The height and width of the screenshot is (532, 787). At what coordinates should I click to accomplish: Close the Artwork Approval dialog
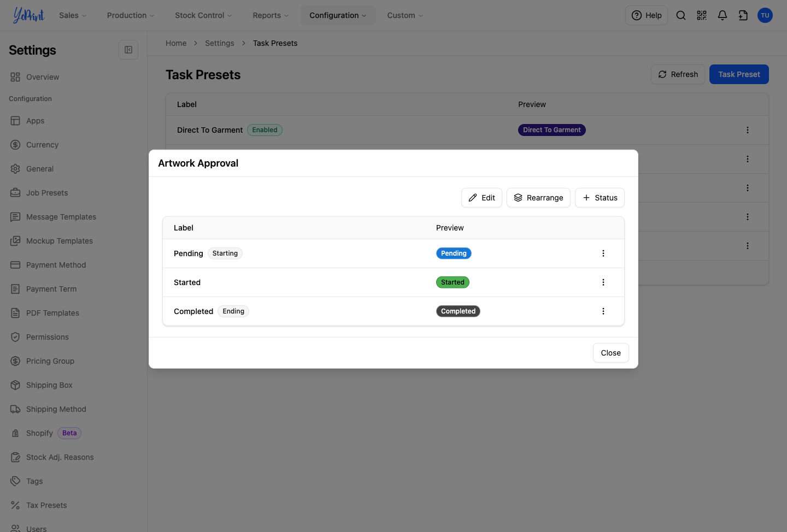tap(611, 353)
